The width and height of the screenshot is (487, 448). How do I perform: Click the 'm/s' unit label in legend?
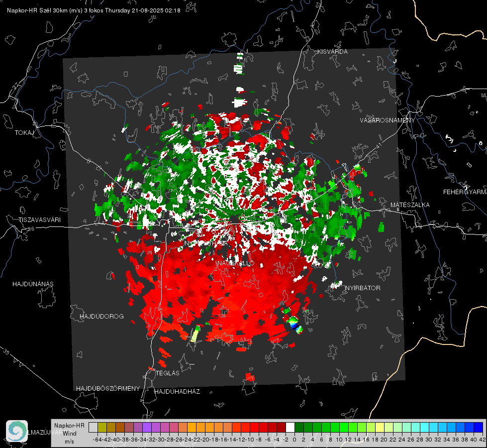69,442
